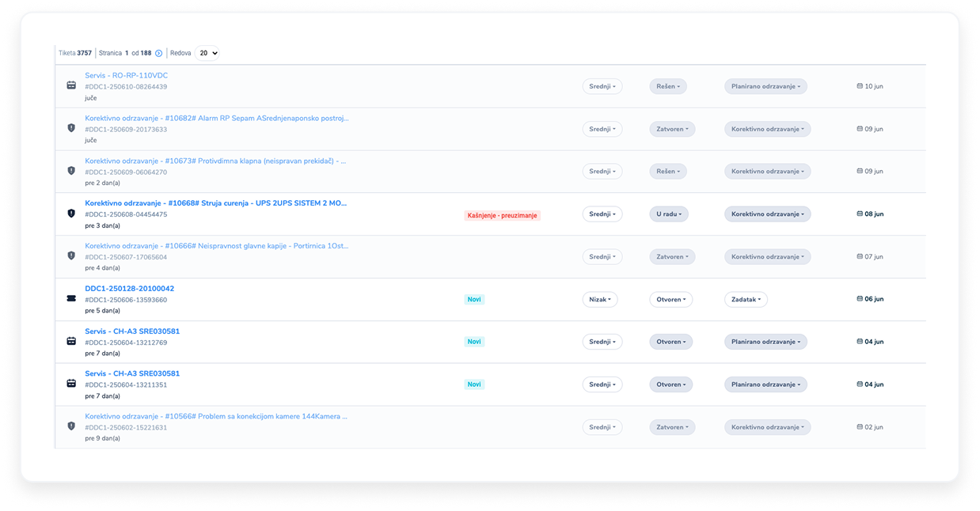
Task: Click date calendar icon next to 10 jun
Action: [x=860, y=86]
